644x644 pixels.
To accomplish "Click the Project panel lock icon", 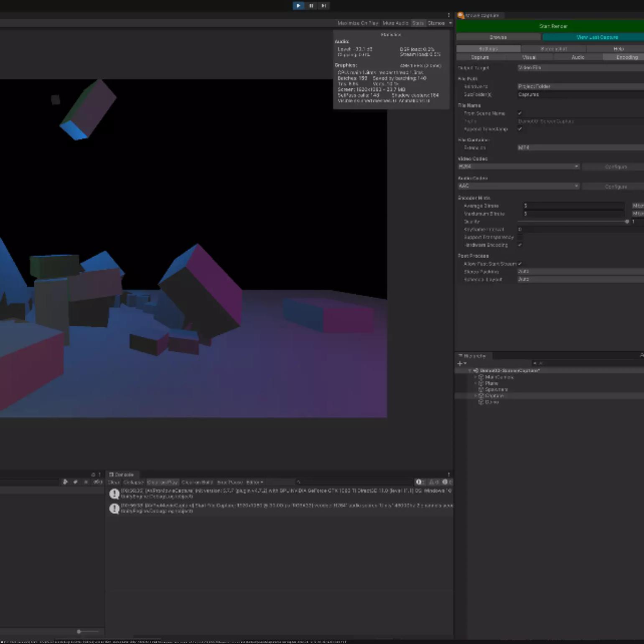I will [x=93, y=475].
